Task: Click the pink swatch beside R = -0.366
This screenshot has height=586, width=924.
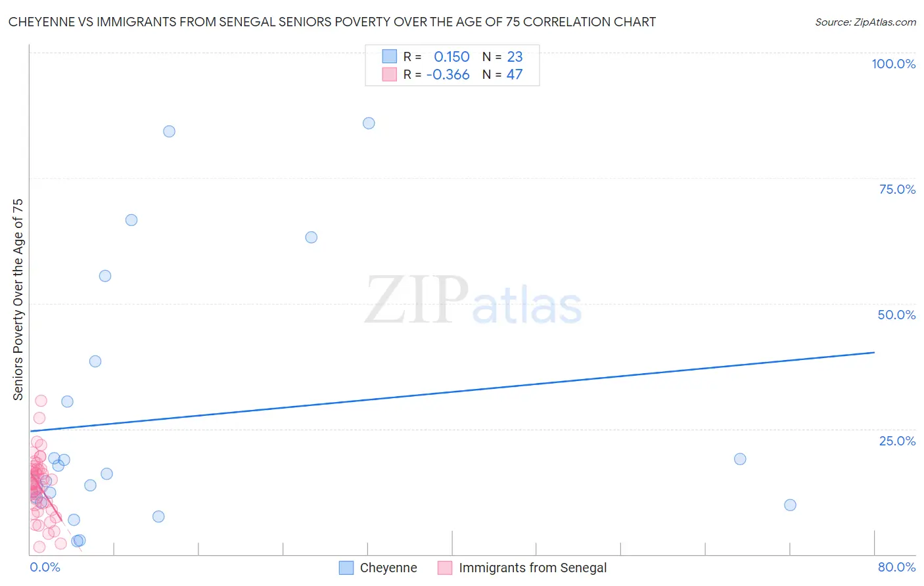Action: [390, 74]
